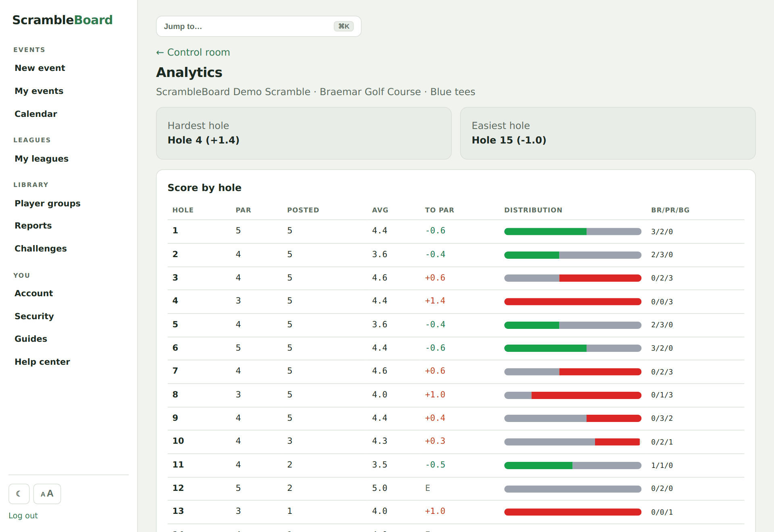Click the PAR column header
This screenshot has height=532, width=774.
[243, 210]
